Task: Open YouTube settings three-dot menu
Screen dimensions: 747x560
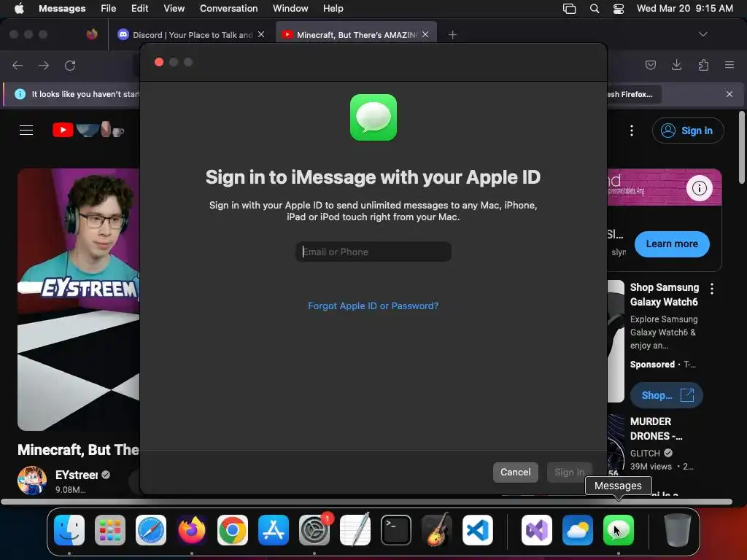Action: coord(632,131)
